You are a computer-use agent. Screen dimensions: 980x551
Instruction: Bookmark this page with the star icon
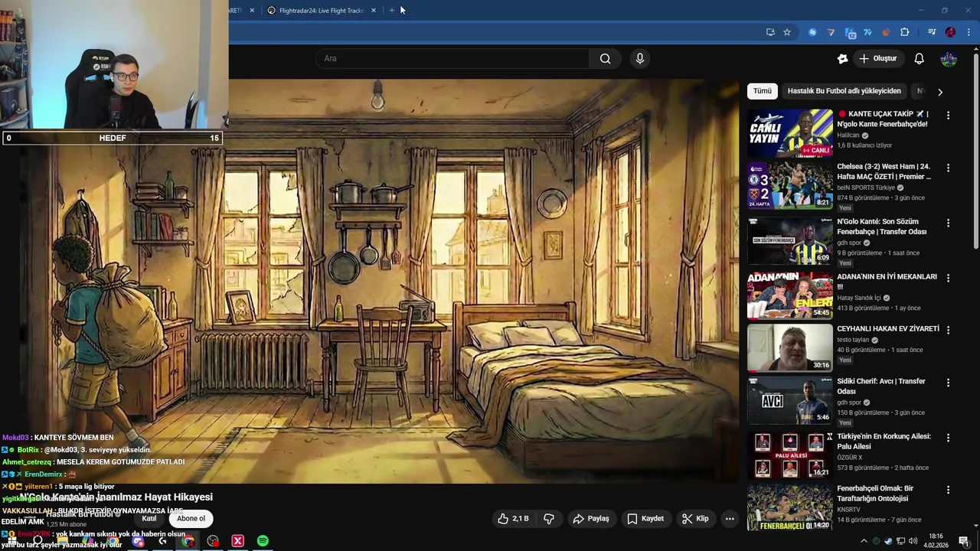coord(786,32)
